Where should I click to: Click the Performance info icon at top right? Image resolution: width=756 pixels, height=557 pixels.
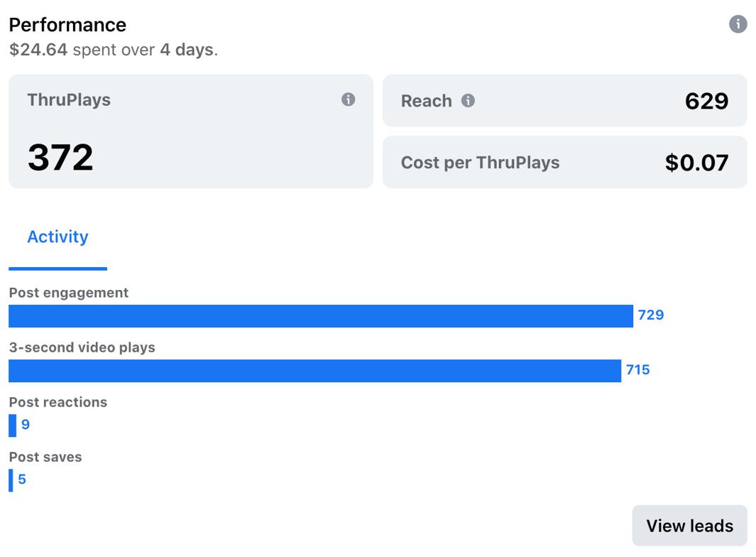click(738, 24)
